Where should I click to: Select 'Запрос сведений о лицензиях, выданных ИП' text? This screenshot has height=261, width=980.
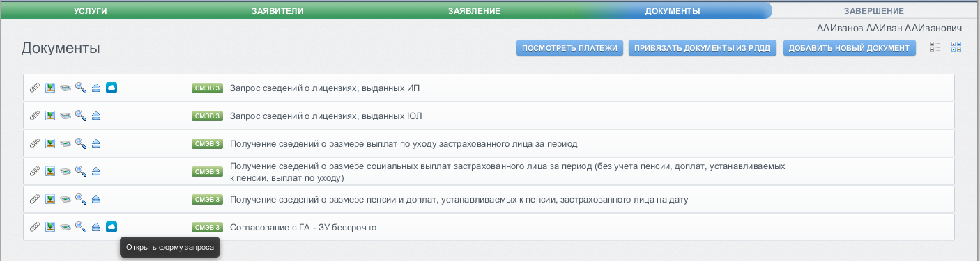pyautogui.click(x=325, y=88)
